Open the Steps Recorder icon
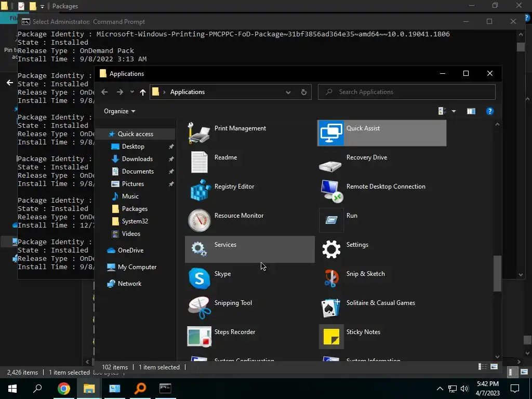 click(199, 337)
